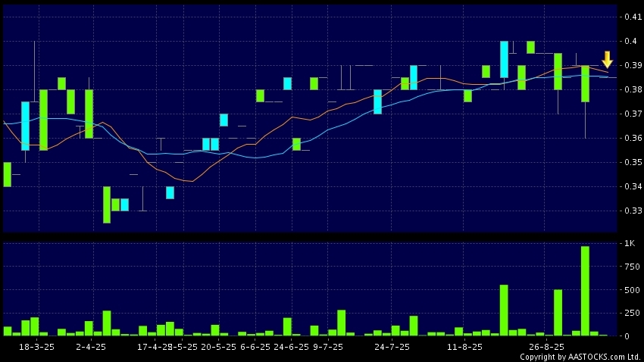Click the 18-3-25 date label

click(36, 347)
